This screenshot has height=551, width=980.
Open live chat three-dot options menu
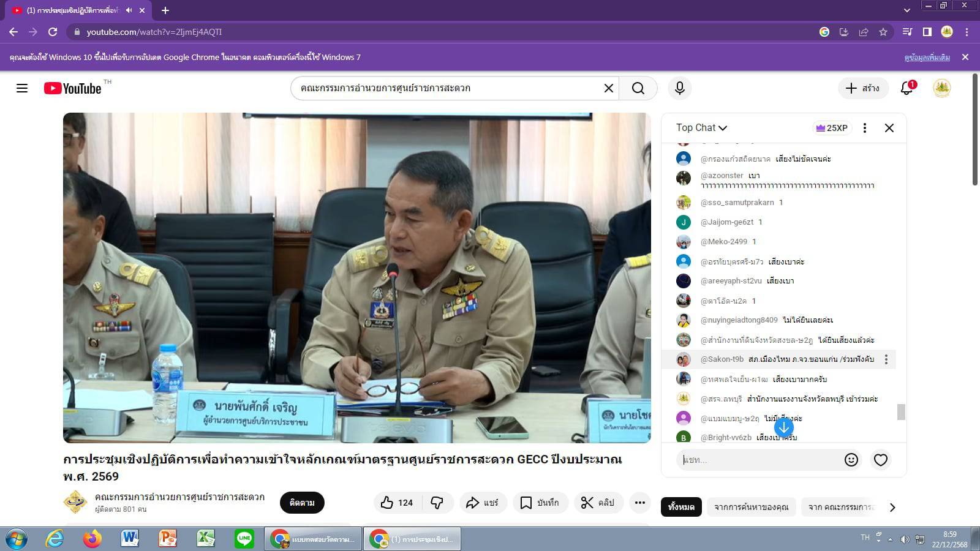864,128
